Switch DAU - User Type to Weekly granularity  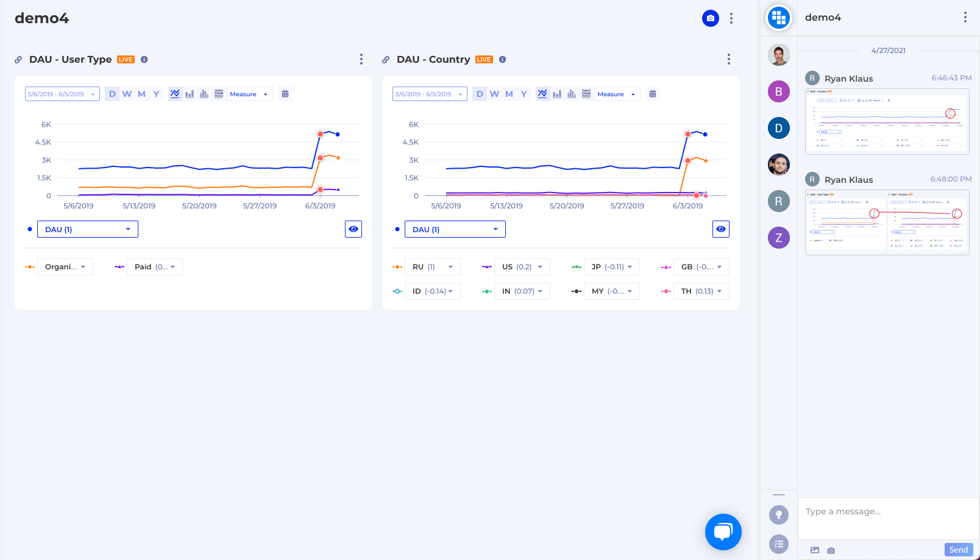[127, 94]
